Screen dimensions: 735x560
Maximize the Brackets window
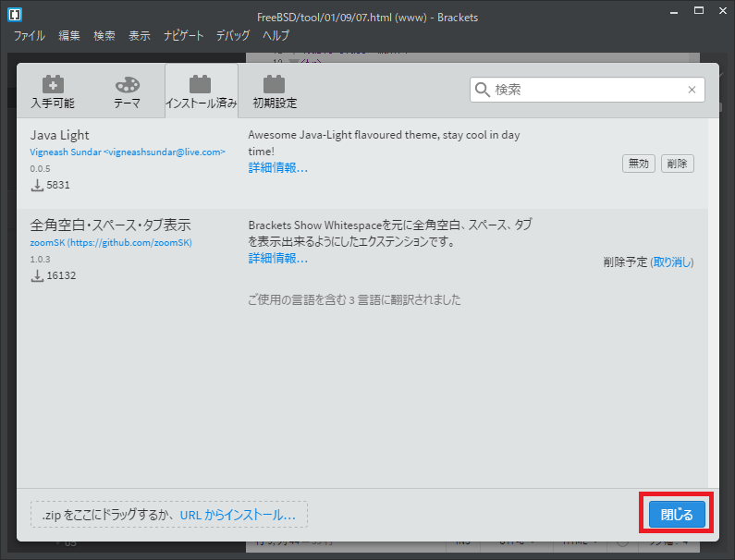699,11
